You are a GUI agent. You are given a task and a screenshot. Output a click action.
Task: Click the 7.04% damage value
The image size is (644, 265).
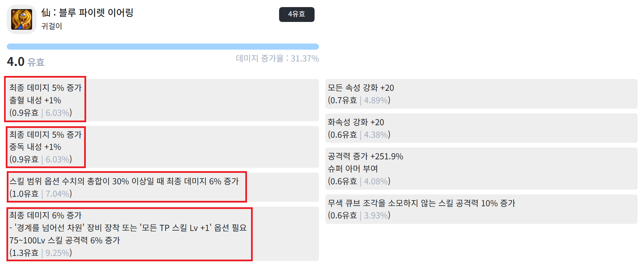[57, 194]
